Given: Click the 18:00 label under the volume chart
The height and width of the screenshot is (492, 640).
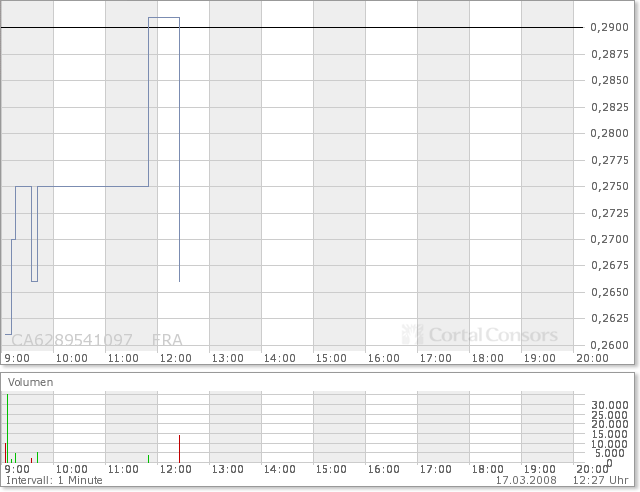Looking at the screenshot, I should (487, 469).
